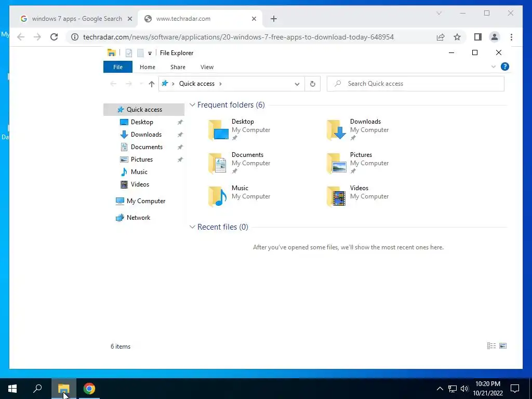Viewport: 532px width, 399px height.
Task: Open the Windows Start menu
Action: tap(12, 389)
